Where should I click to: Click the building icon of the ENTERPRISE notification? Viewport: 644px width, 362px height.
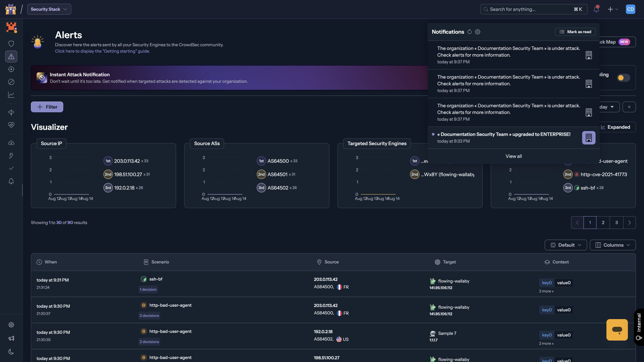(x=589, y=138)
